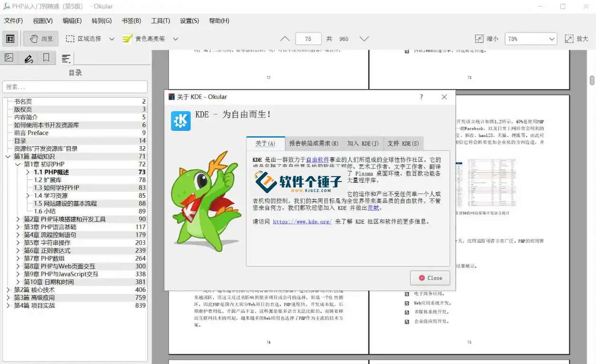This screenshot has height=364, width=596.
Task: Select the 关于(A) tab in KDE dialog
Action: tap(265, 143)
